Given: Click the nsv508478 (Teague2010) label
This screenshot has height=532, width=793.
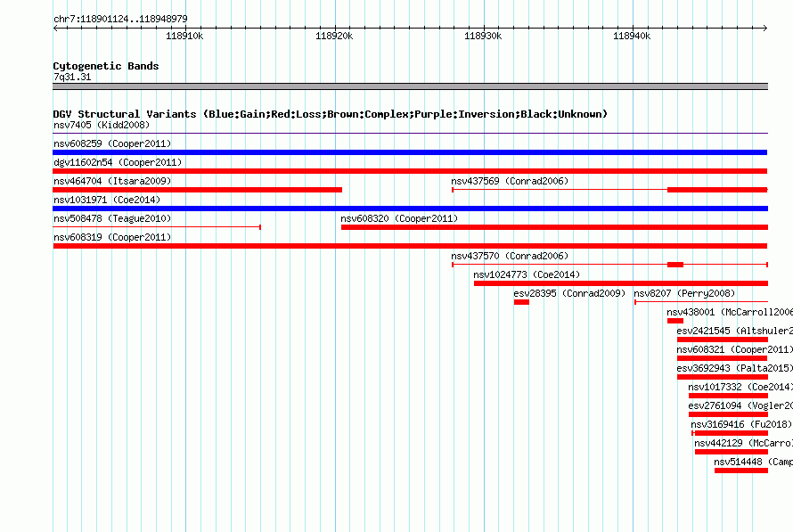Looking at the screenshot, I should [x=112, y=218].
